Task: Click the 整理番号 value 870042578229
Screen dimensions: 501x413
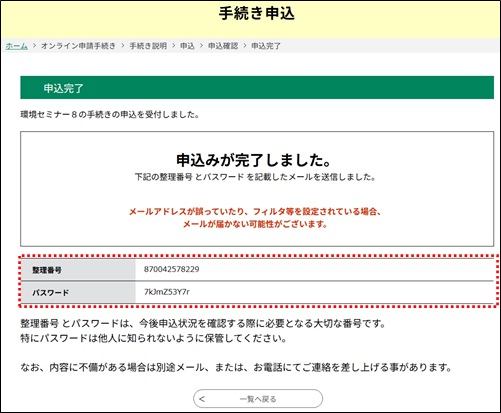Action: tap(172, 269)
